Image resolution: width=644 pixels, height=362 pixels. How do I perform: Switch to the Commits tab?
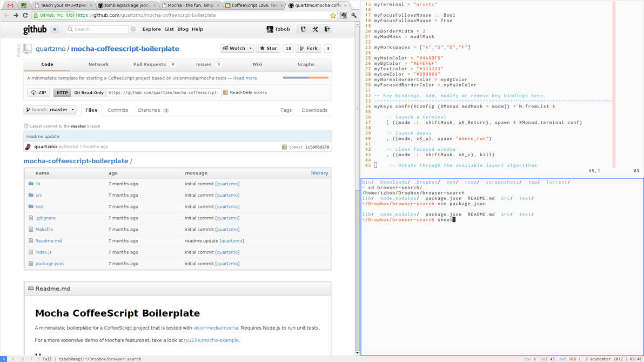(x=117, y=110)
